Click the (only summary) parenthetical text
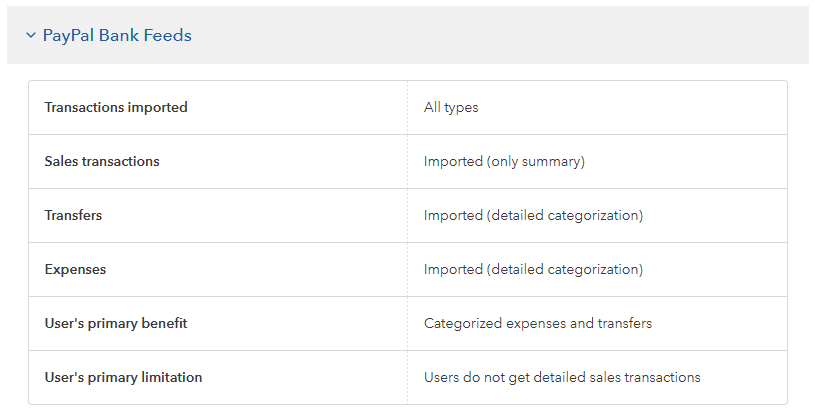The height and width of the screenshot is (411, 815). click(x=536, y=161)
